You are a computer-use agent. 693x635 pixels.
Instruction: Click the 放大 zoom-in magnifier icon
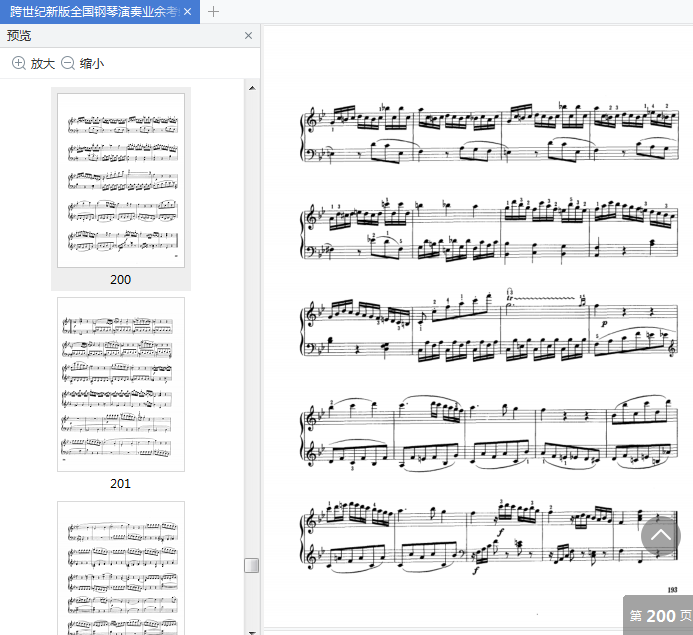coord(19,63)
